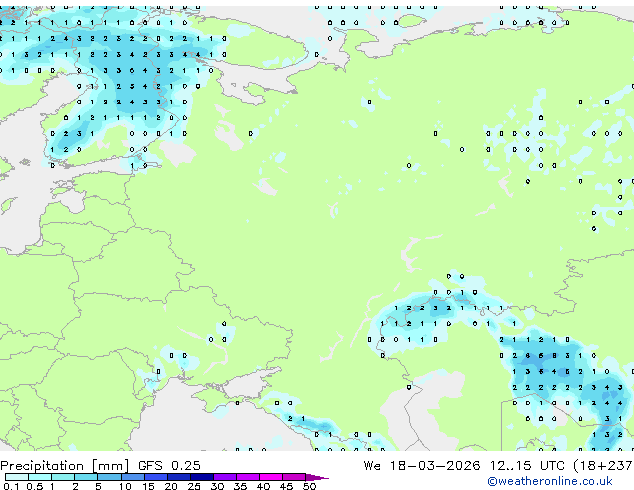Screen dimensions: 634x490
Task: Click the 0.1–0.5 mm legend color swatch
Action: click(x=17, y=477)
